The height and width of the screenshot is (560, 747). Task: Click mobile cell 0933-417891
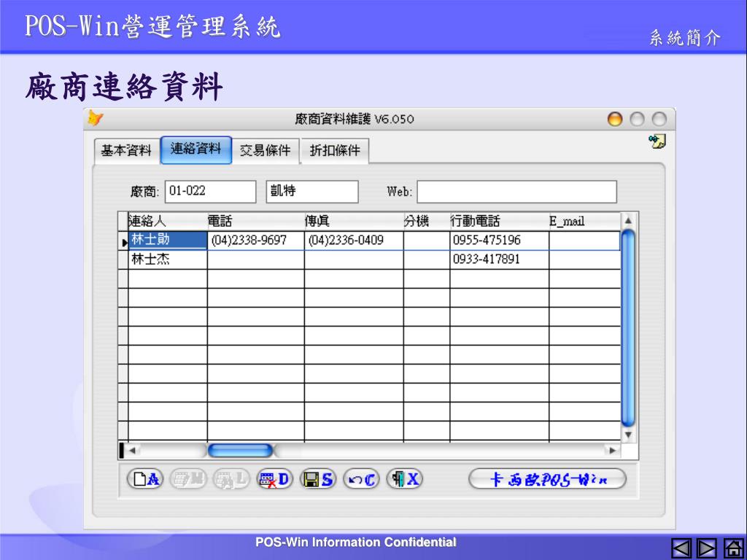click(499, 260)
